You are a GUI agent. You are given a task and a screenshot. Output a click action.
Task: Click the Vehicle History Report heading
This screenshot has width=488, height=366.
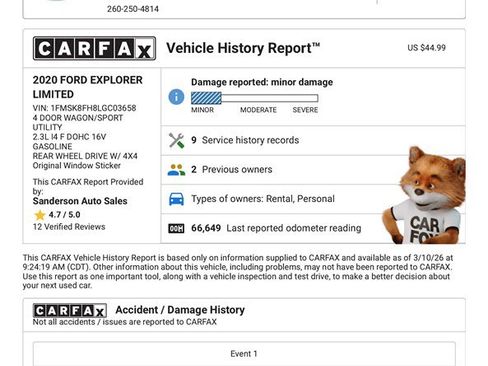[x=243, y=48]
